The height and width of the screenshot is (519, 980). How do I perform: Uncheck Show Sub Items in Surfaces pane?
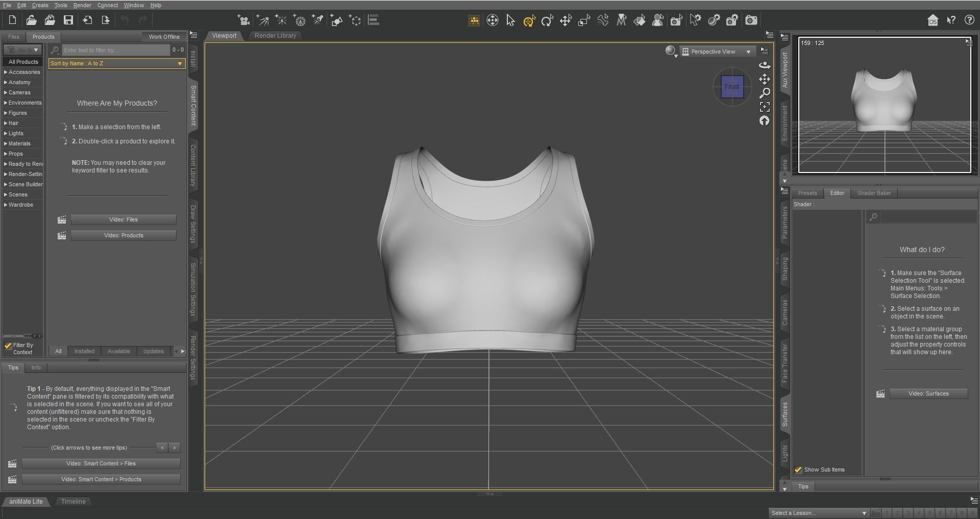pyautogui.click(x=798, y=469)
